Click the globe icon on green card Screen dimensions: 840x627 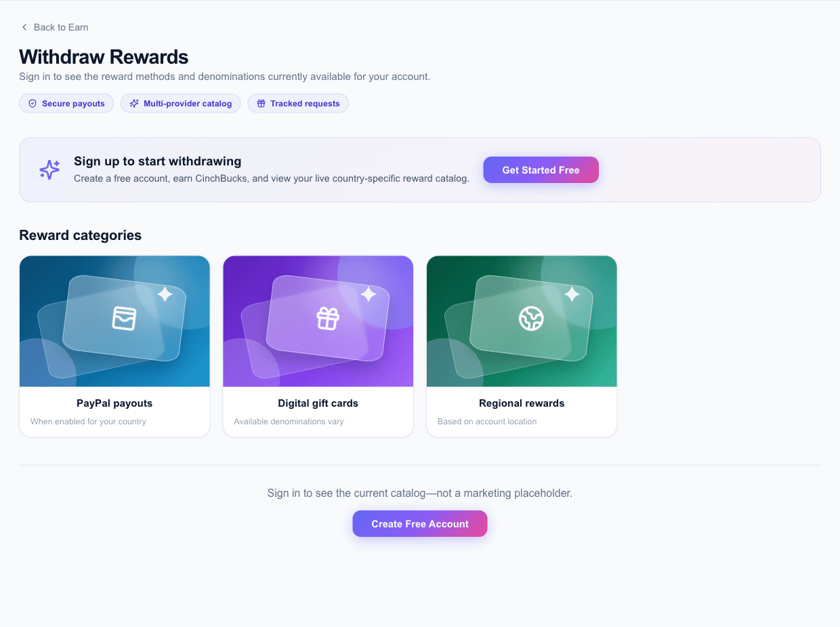coord(531,319)
